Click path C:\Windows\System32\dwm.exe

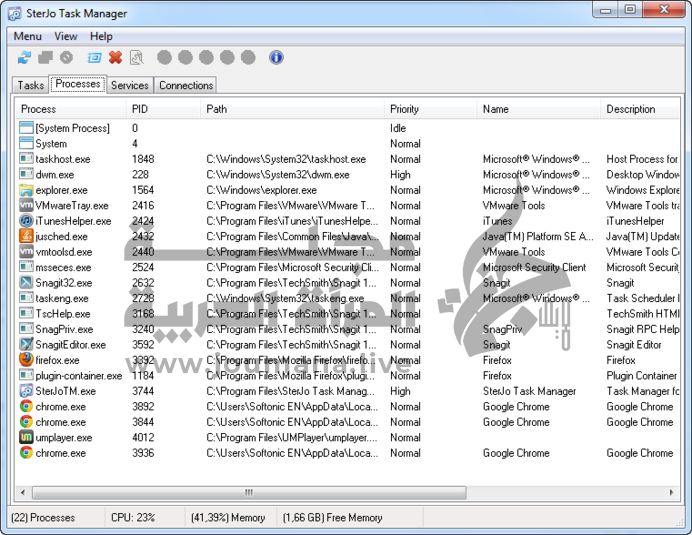point(278,174)
